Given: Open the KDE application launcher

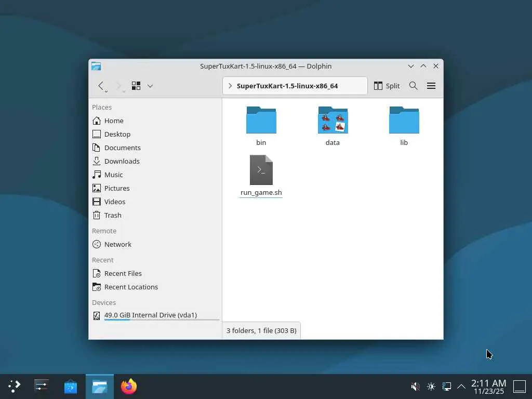Looking at the screenshot, I should 14,387.
